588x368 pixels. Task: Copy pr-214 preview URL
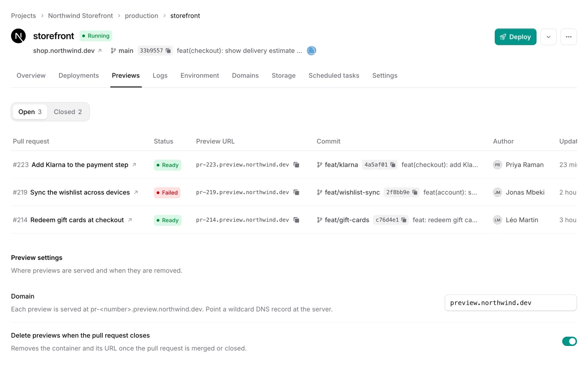click(296, 220)
